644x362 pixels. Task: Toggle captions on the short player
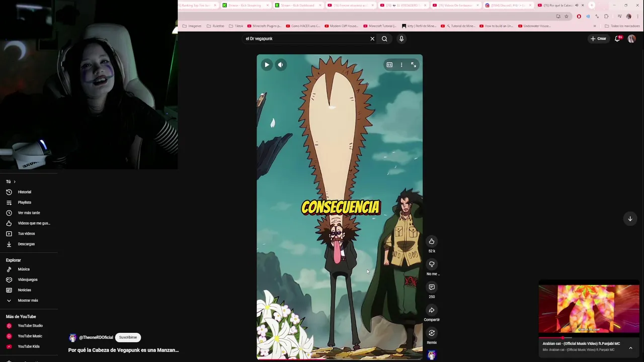[389, 64]
